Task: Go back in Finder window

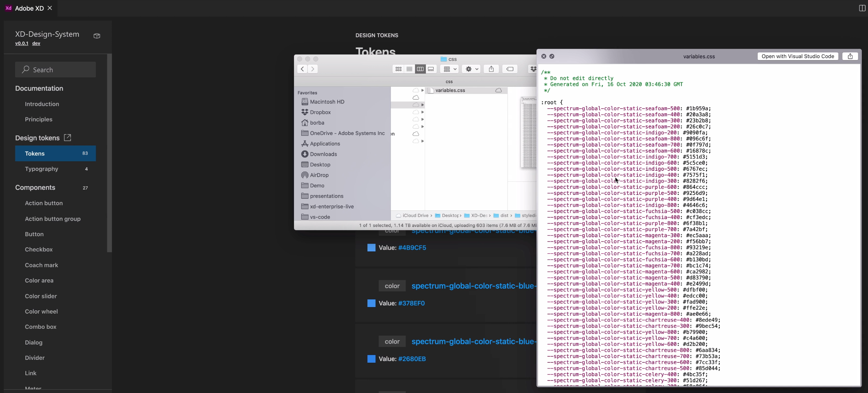Action: click(302, 69)
